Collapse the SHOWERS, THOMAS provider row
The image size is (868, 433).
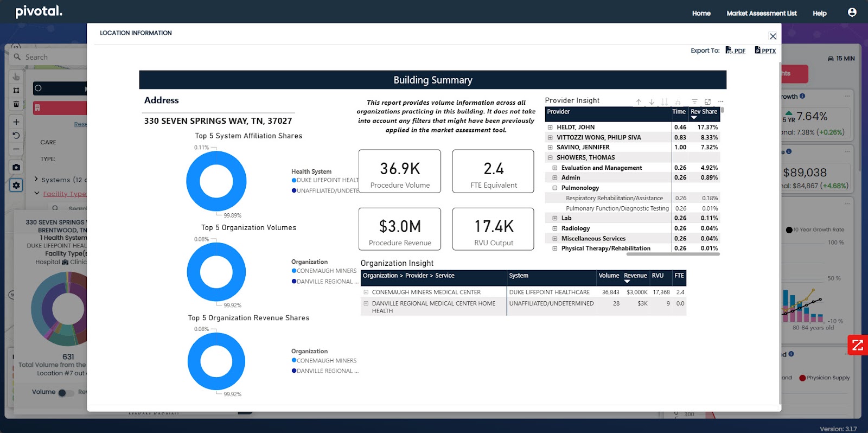point(550,158)
